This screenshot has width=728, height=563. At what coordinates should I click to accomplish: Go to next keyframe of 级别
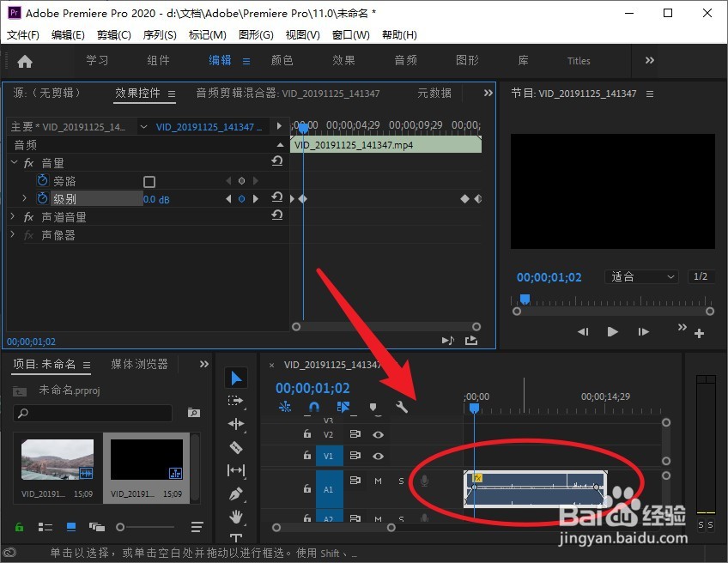255,198
